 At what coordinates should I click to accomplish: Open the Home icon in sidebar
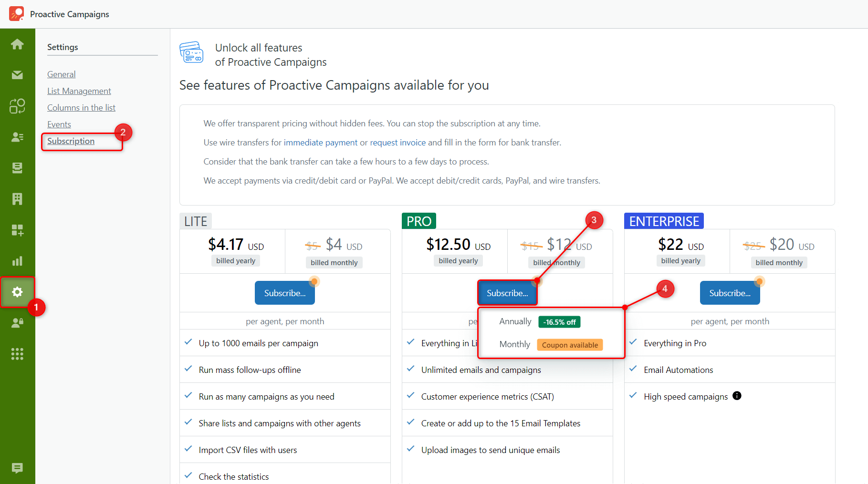(x=17, y=44)
